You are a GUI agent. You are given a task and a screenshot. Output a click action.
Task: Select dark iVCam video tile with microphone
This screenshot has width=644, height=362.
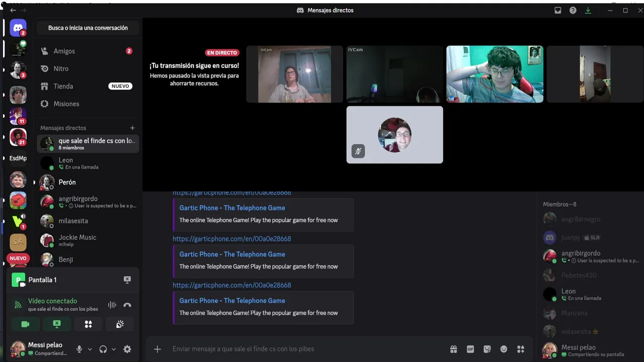click(x=395, y=74)
